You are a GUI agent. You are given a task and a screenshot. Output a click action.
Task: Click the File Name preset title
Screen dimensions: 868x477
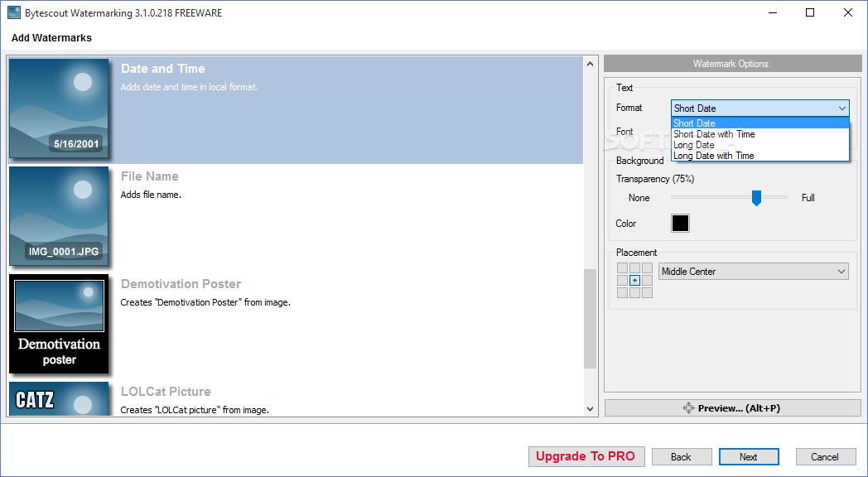(x=149, y=176)
